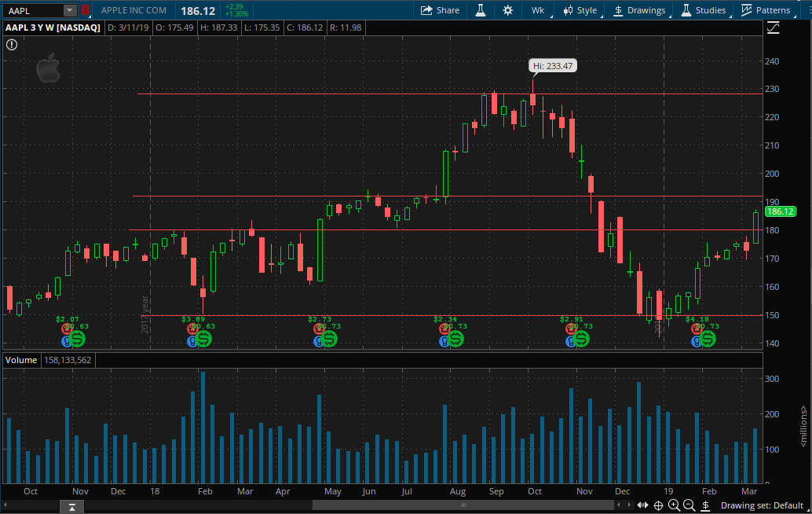The width and height of the screenshot is (812, 514).
Task: Click the red earnings icon under $2.91
Action: [571, 329]
